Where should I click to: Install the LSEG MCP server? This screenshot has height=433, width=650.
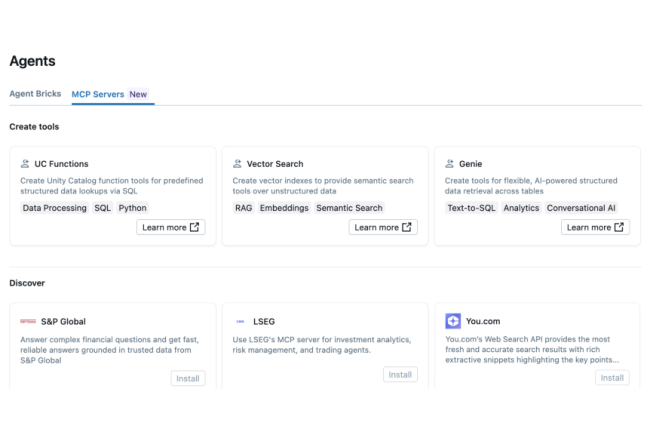[400, 374]
